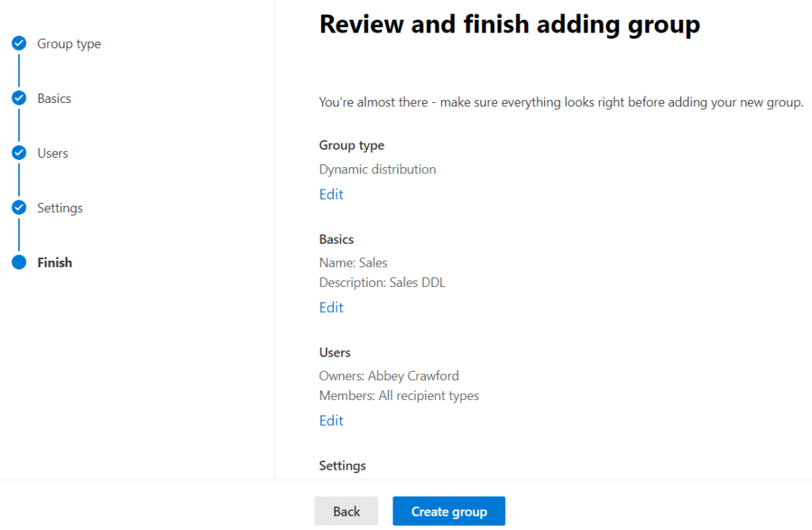812x530 pixels.
Task: Click the 'Review and finish adding group' heading
Action: (x=510, y=25)
